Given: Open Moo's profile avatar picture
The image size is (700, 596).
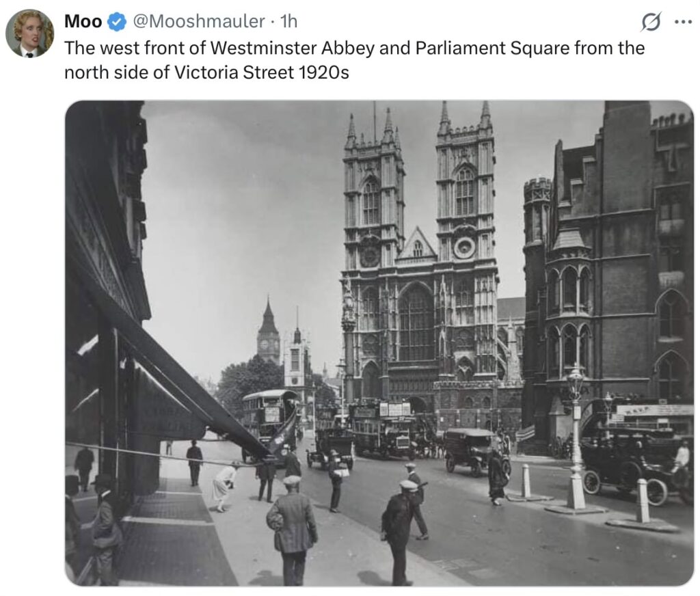Looking at the screenshot, I should (29, 33).
